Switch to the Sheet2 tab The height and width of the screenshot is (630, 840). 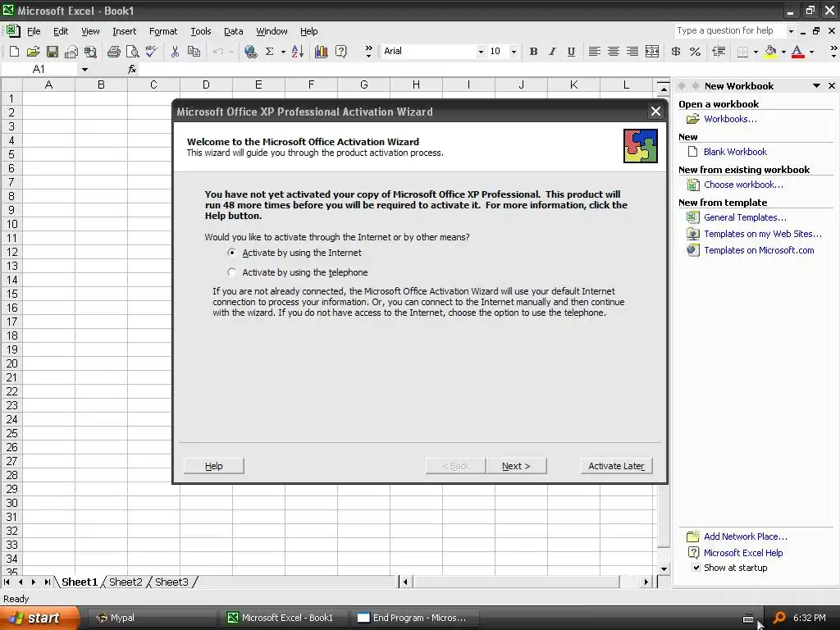tap(126, 582)
